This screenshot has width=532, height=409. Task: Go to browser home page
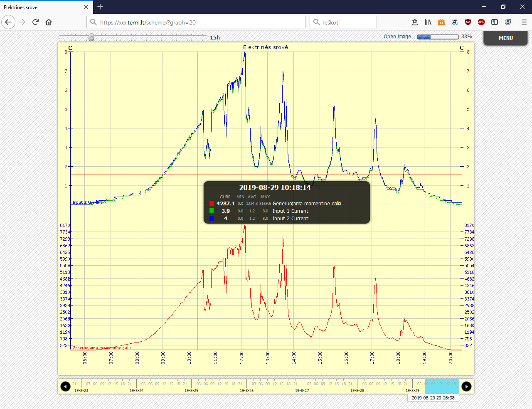(49, 22)
